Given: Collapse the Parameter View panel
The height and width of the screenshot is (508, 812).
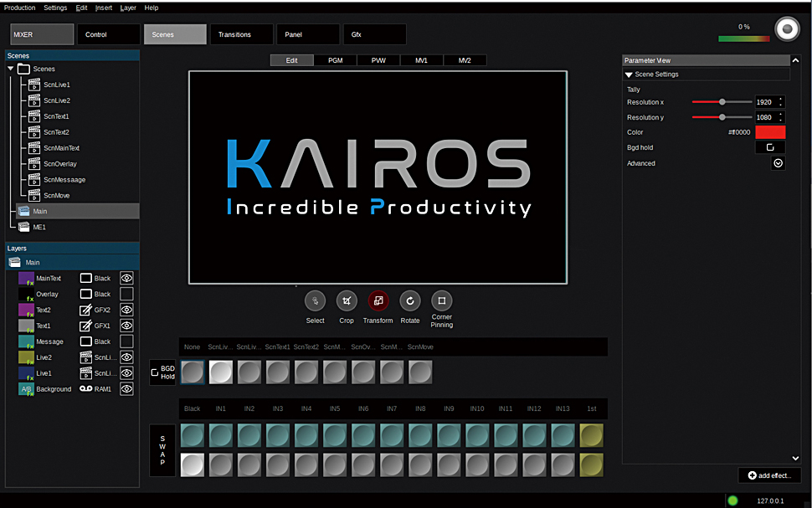Looking at the screenshot, I should tap(795, 60).
